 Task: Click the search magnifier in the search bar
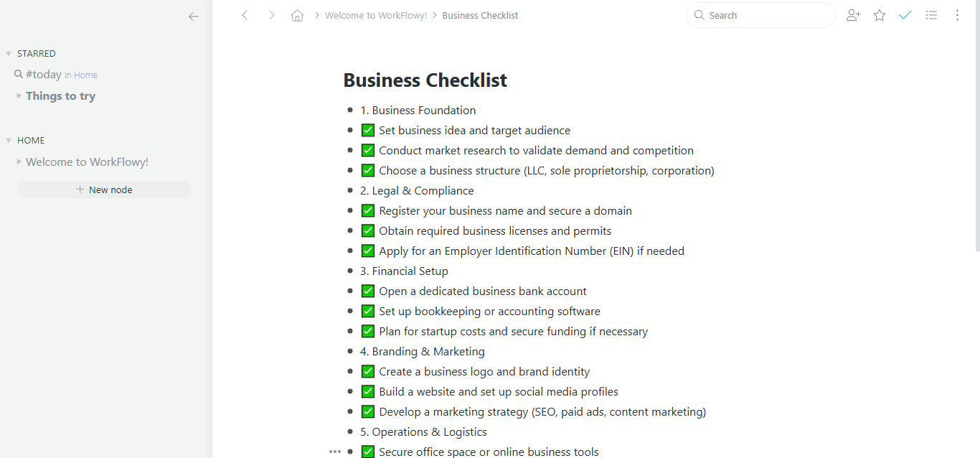coord(699,14)
